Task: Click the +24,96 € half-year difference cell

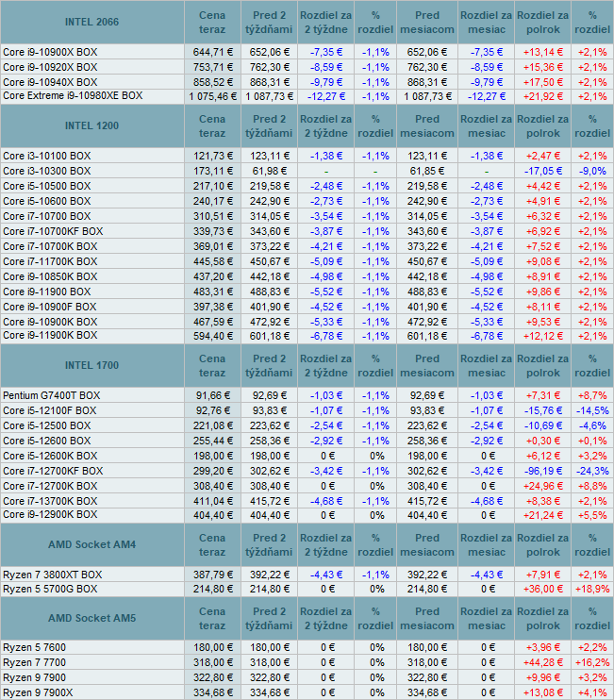Action: (x=543, y=486)
